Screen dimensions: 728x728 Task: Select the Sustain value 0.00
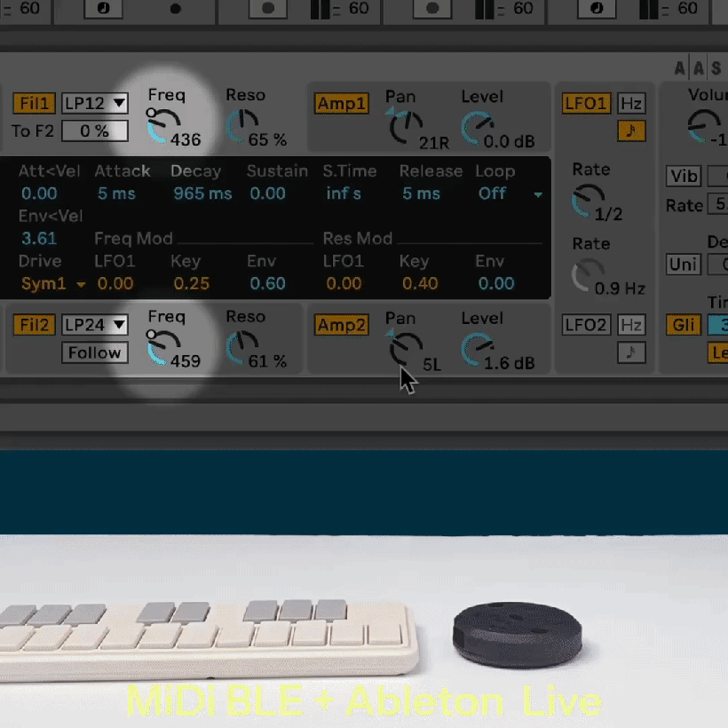268,194
